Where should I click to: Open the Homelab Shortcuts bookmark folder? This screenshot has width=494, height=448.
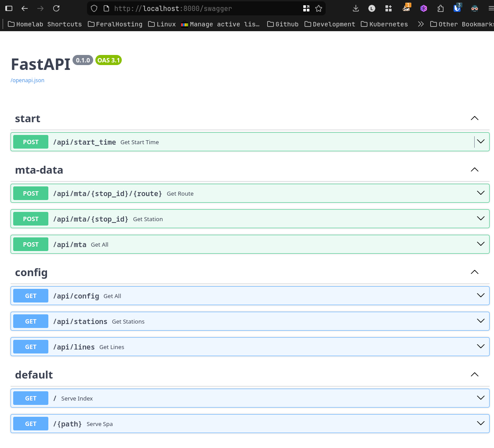pyautogui.click(x=45, y=24)
